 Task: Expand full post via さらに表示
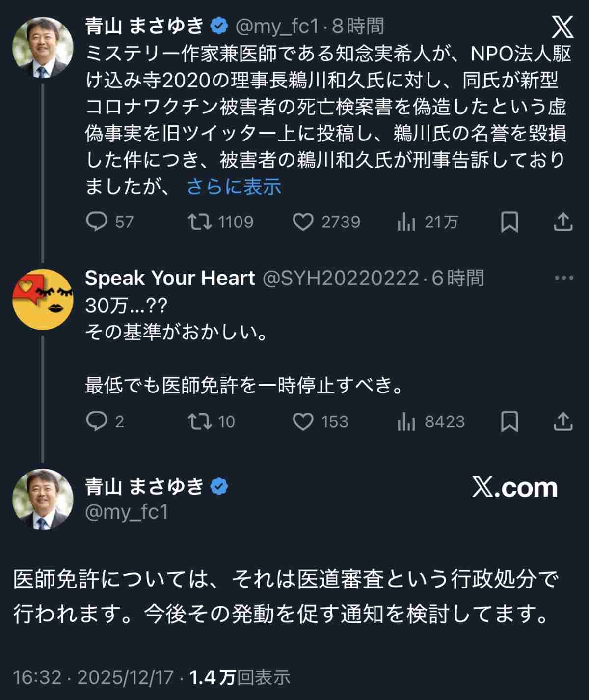tap(234, 187)
